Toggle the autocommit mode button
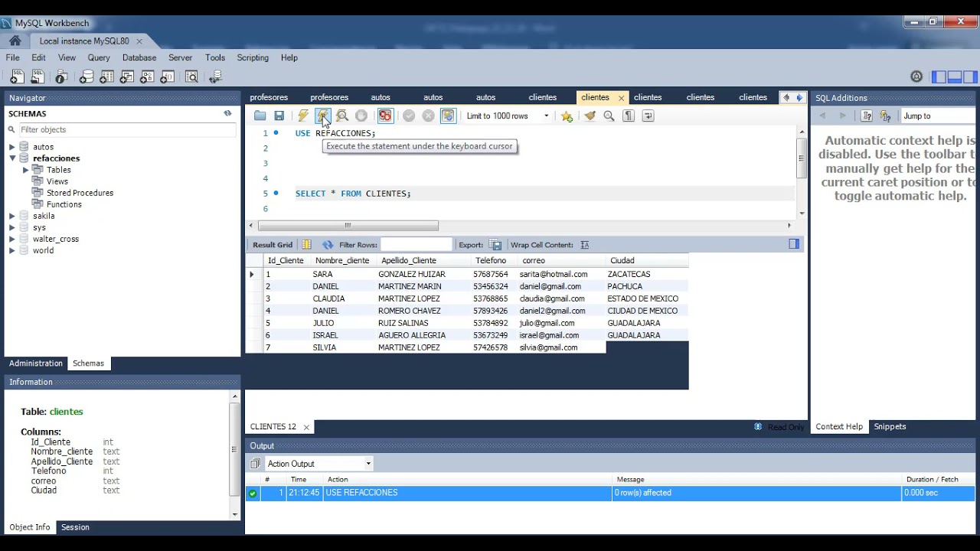Image resolution: width=980 pixels, height=551 pixels. click(x=448, y=116)
